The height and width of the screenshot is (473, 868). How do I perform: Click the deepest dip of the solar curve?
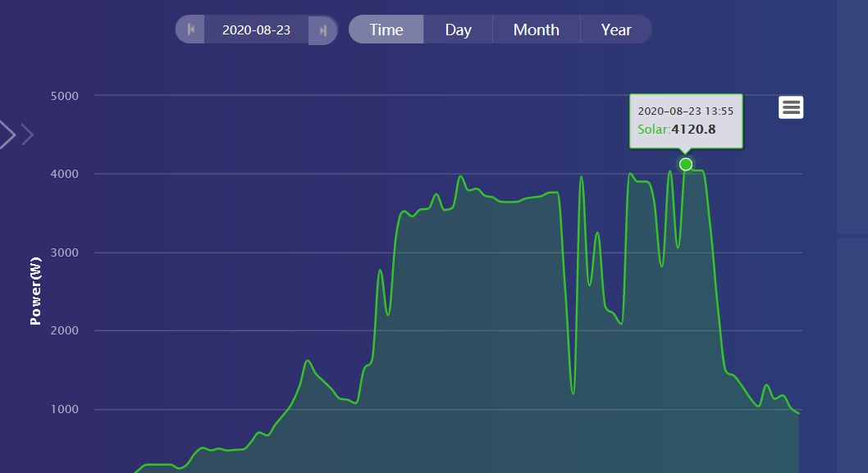click(573, 393)
